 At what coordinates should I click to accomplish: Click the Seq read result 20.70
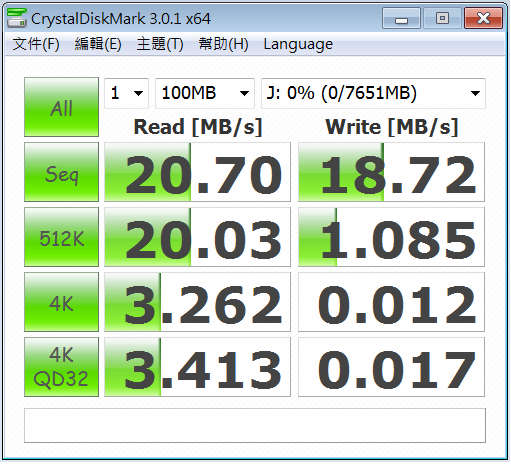pos(197,172)
